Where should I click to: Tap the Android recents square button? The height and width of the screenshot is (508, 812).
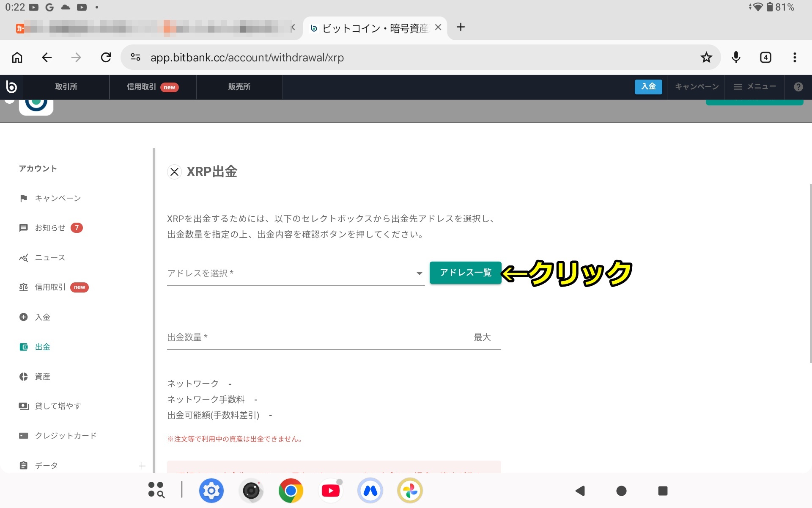[663, 491]
